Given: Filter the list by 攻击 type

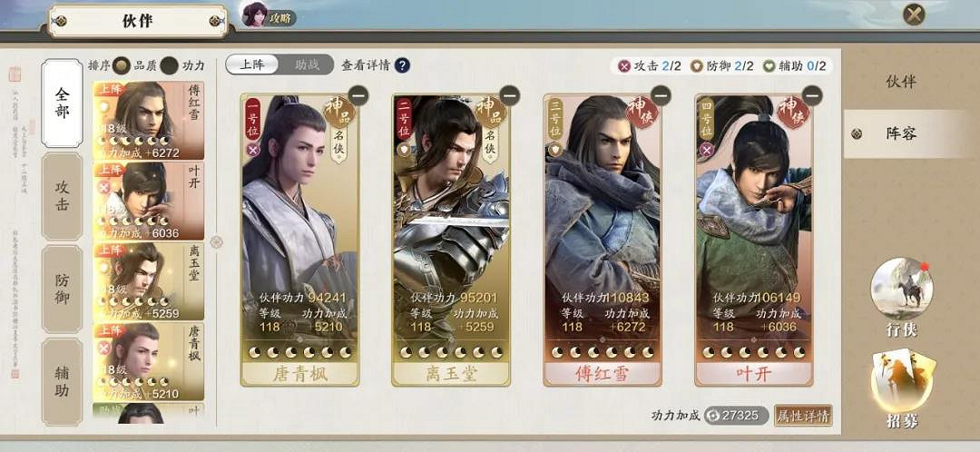Looking at the screenshot, I should click(x=62, y=196).
